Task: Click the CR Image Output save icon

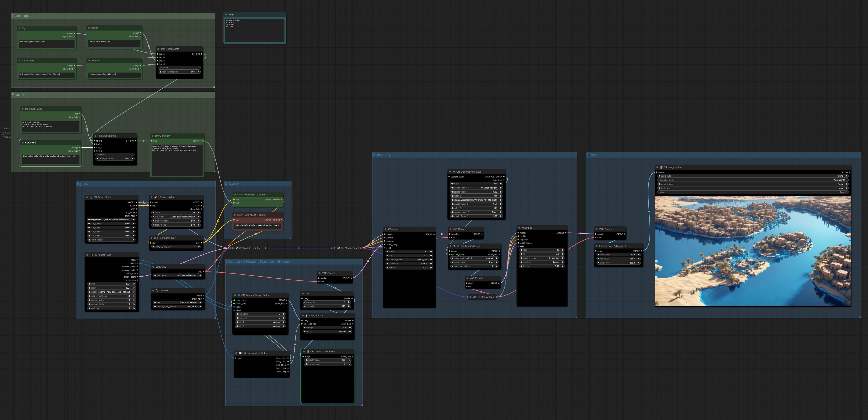Action: pyautogui.click(x=661, y=167)
